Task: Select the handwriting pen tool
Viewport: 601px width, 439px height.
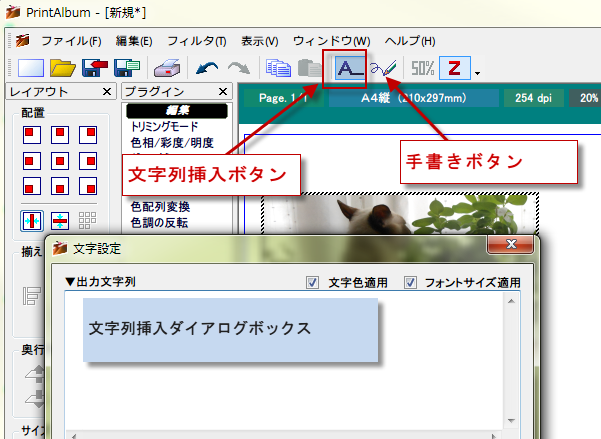Action: (x=384, y=69)
